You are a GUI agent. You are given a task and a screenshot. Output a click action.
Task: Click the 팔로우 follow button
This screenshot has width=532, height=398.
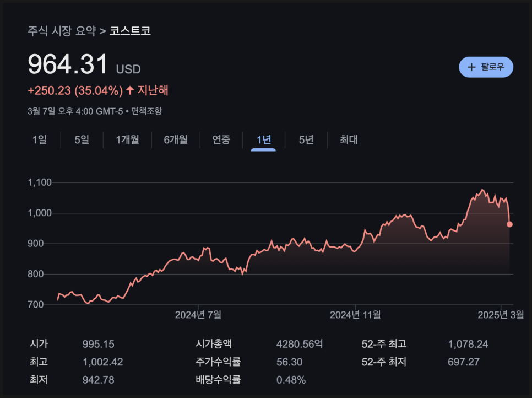coord(486,67)
